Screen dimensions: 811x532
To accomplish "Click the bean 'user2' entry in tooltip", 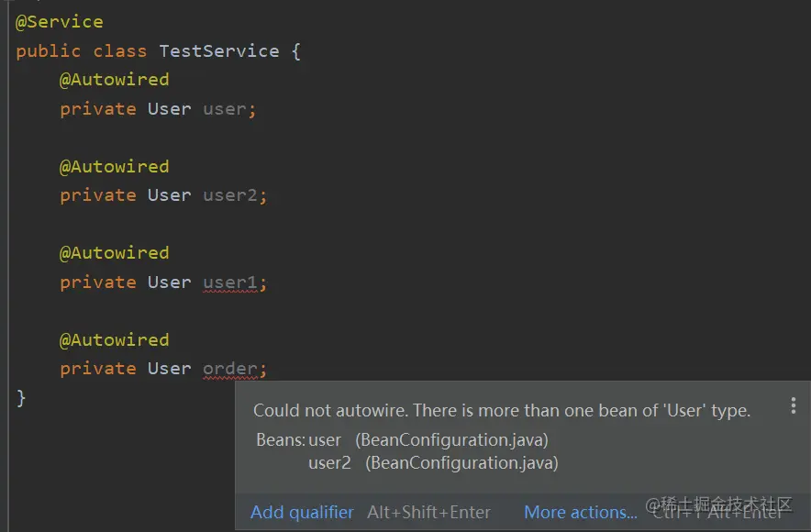I will pyautogui.click(x=329, y=462).
